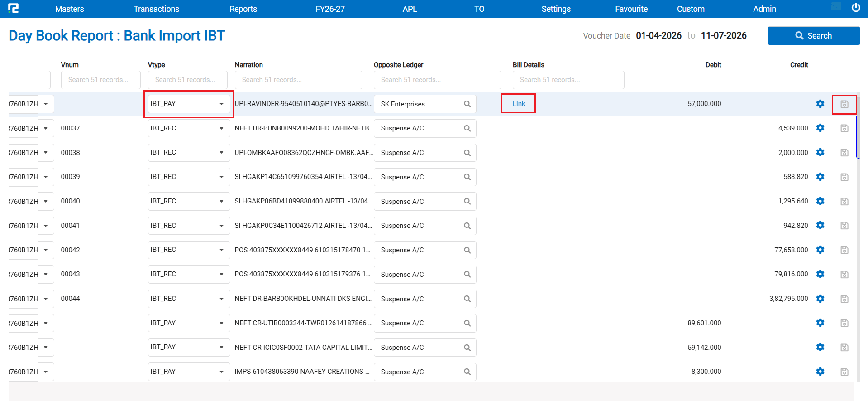
Task: Click save icon for voucher 00044 row
Action: (844, 299)
